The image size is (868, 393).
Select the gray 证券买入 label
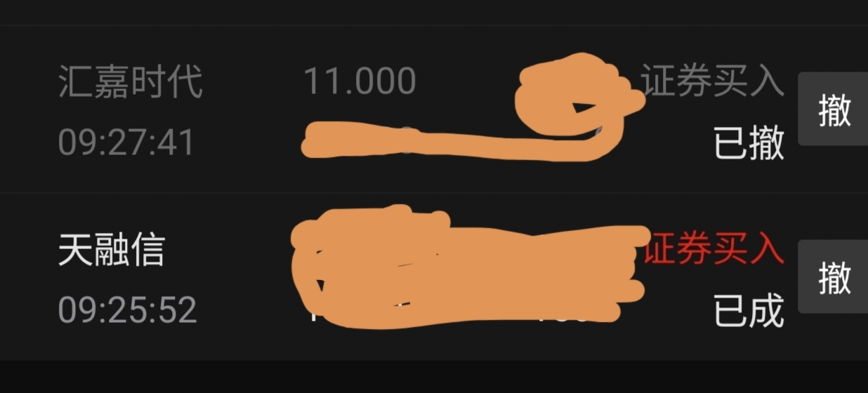712,81
